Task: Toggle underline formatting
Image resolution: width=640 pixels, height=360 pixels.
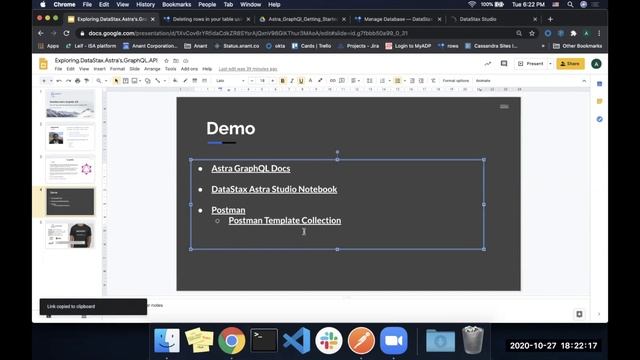Action: pos(301,81)
